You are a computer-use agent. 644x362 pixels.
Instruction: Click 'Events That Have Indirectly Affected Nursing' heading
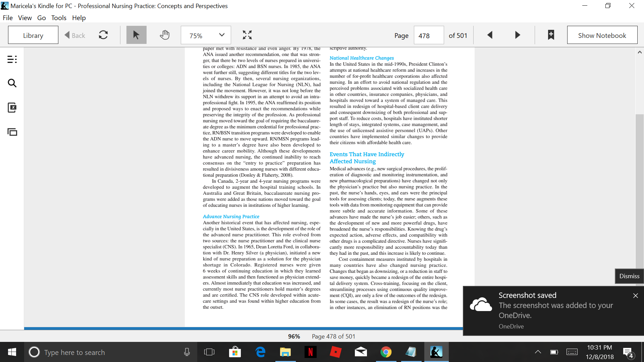pyautogui.click(x=367, y=158)
